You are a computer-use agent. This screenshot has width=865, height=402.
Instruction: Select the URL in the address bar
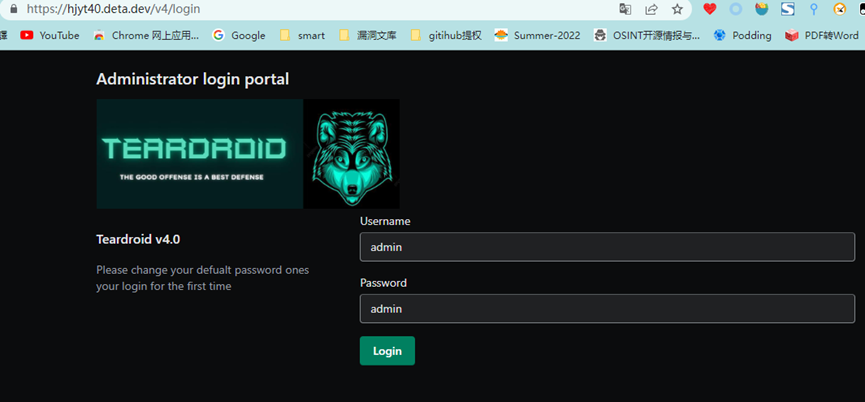(x=113, y=9)
